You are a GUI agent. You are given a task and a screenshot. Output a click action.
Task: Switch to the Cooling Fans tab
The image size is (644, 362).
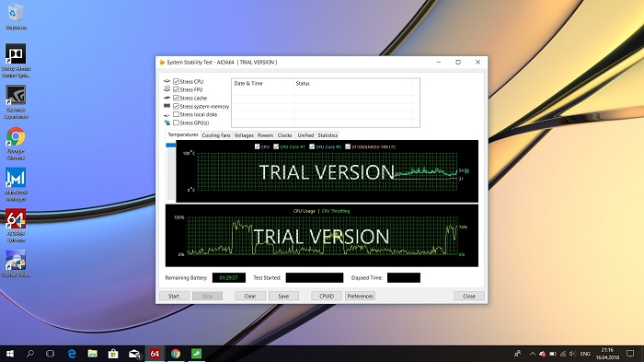216,134
